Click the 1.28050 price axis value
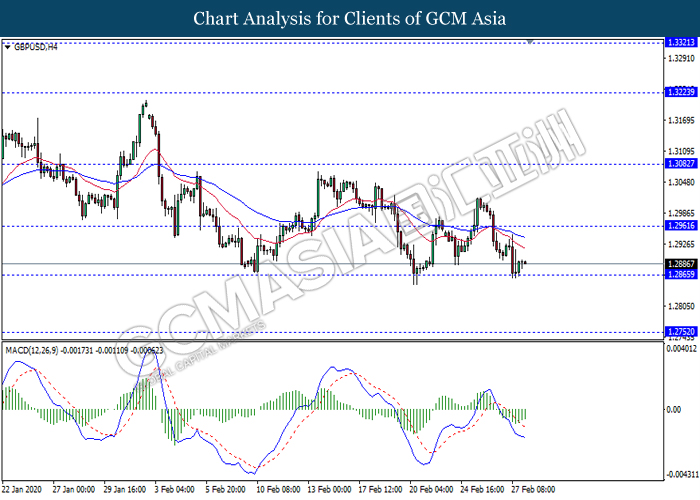Image resolution: width=700 pixels, height=500 pixels. pos(682,306)
